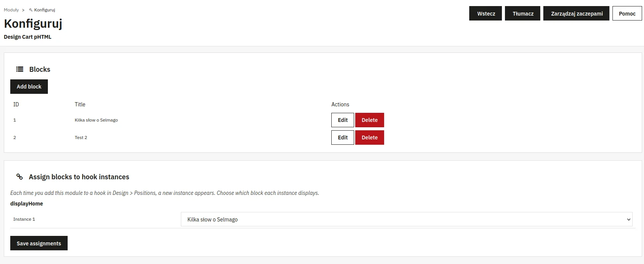Open the Tłumacz translation button
Image resolution: width=644 pixels, height=264 pixels.
coord(522,13)
